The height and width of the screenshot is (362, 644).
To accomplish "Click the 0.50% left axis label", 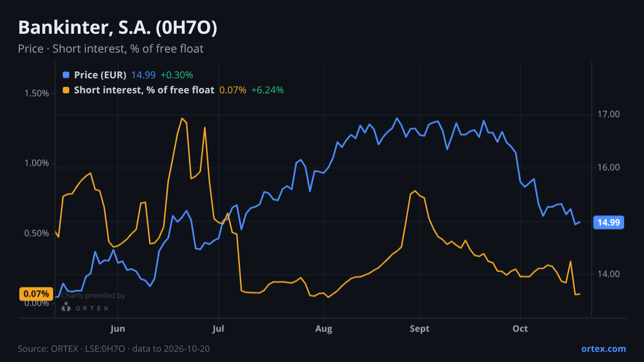I will pos(36,233).
